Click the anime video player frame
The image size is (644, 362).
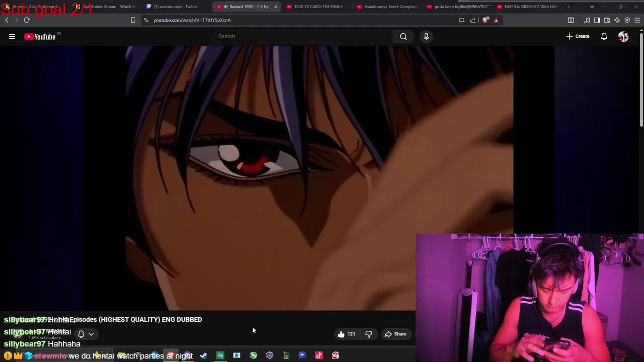tap(319, 178)
